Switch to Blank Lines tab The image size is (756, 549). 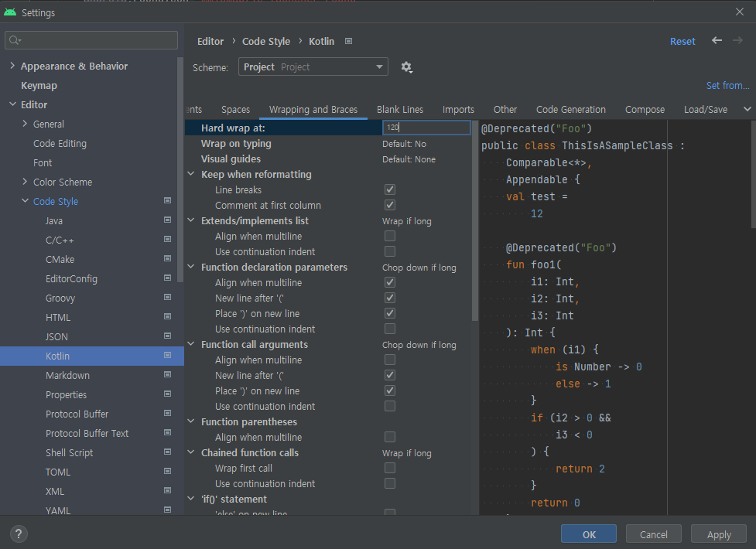(x=400, y=110)
